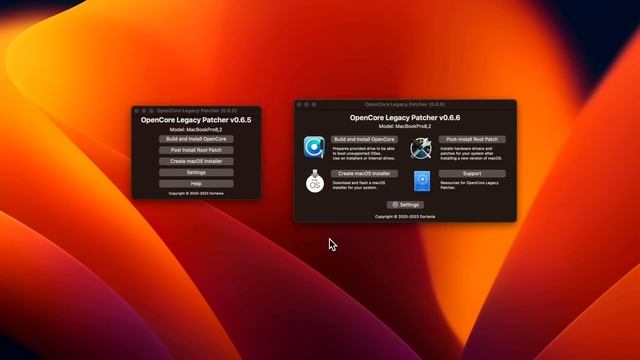This screenshot has width=640, height=360.
Task: Click the 'Installs hardware drivers and patches' description
Action: point(471,153)
